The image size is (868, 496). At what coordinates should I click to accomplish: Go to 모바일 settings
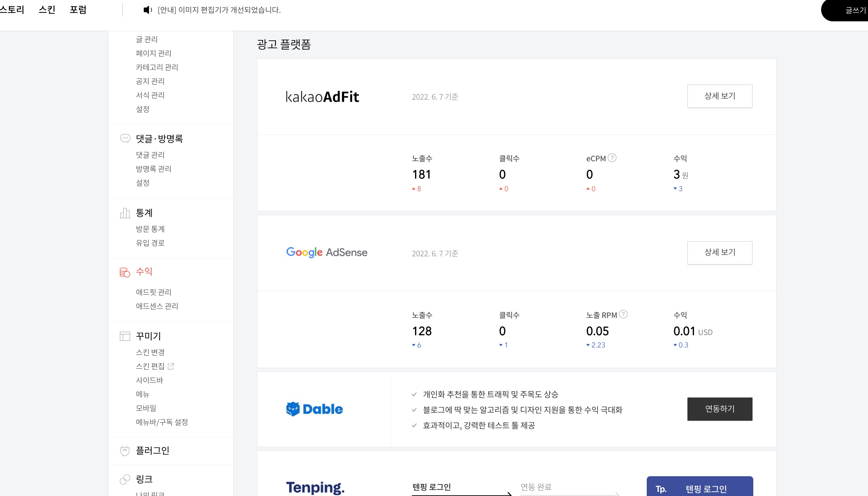pyautogui.click(x=146, y=408)
